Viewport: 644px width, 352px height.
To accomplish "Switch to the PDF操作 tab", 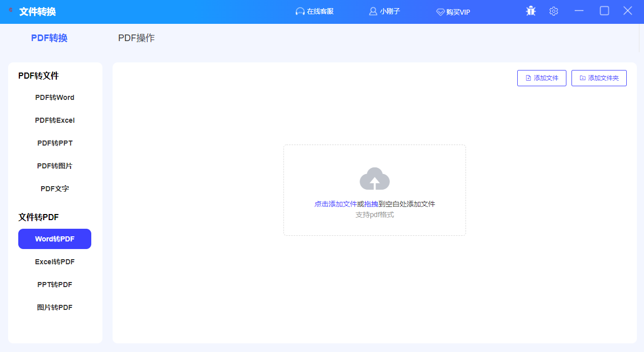I will pyautogui.click(x=136, y=38).
